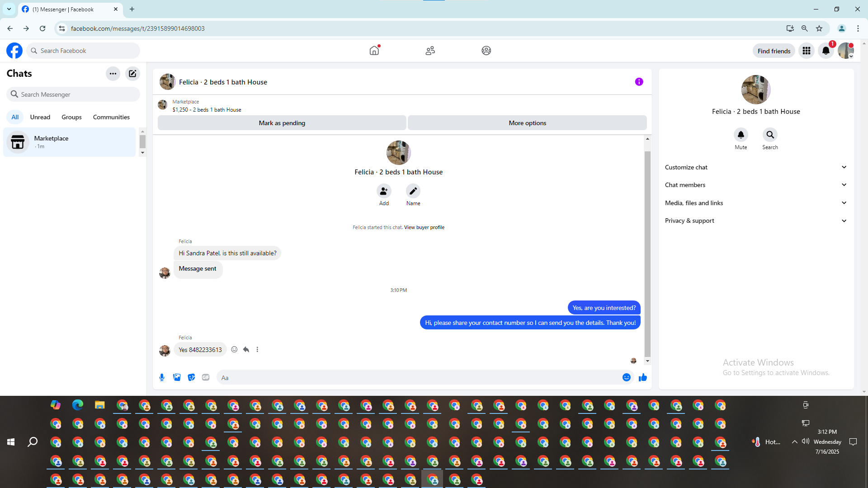Send a voice clip with microphone icon
This screenshot has width=868, height=488.
point(162,377)
